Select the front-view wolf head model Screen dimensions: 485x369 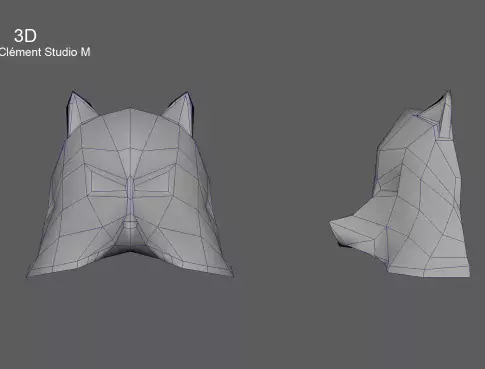(x=130, y=184)
